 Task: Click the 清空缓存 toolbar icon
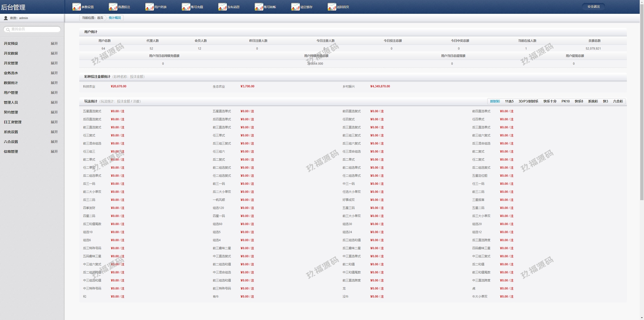pyautogui.click(x=295, y=7)
